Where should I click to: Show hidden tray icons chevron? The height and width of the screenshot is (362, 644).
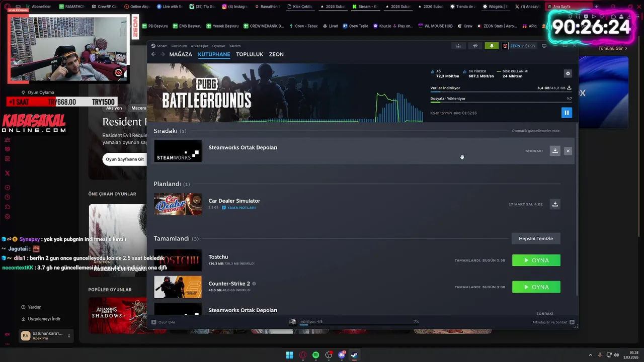coord(590,355)
